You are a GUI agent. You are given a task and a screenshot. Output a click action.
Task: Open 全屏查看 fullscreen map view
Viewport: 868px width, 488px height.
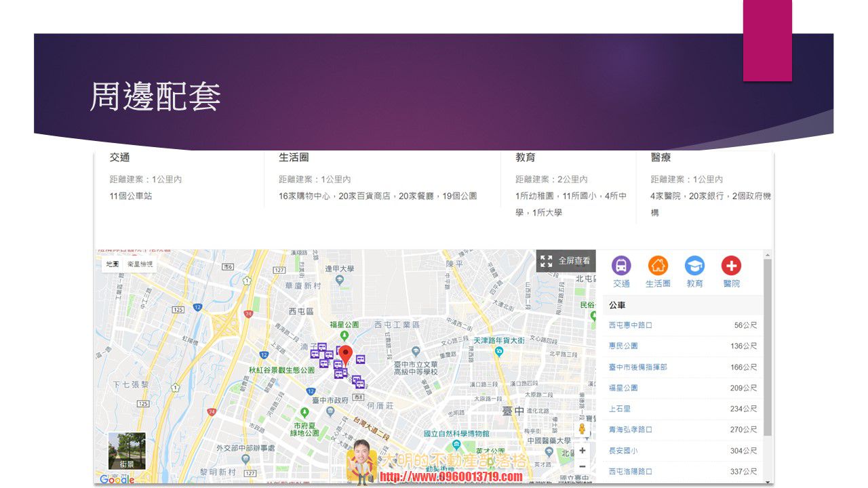(x=566, y=261)
